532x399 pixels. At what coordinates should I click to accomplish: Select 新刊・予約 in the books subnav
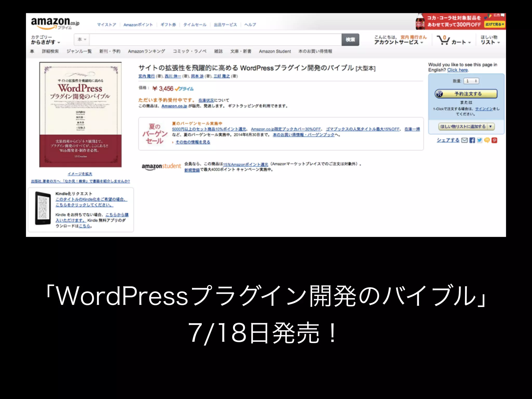point(110,51)
